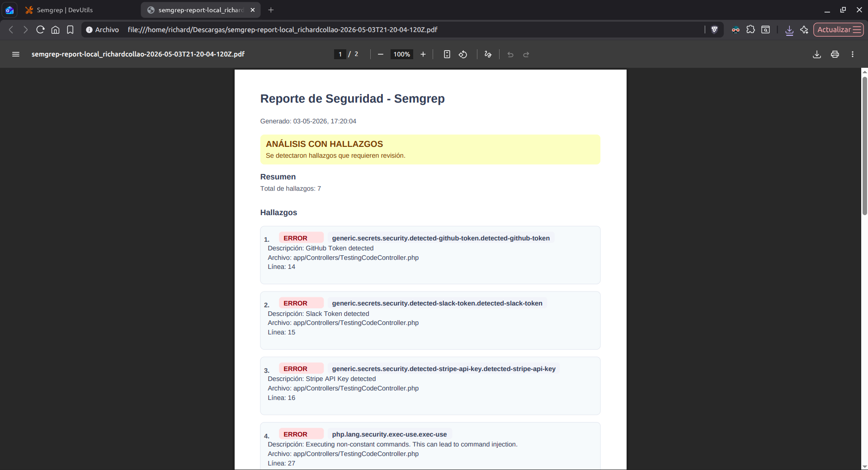The image size is (868, 470).
Task: Click the ERROR badge of finding 2
Action: [301, 303]
